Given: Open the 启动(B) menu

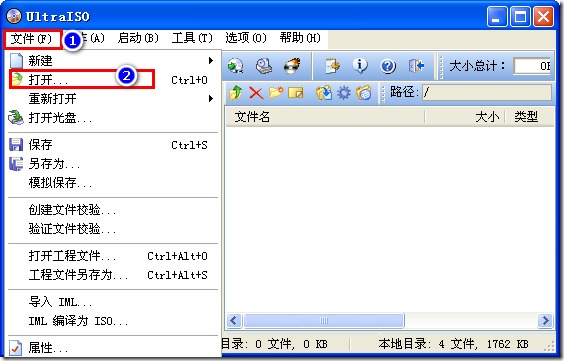Looking at the screenshot, I should 138,38.
